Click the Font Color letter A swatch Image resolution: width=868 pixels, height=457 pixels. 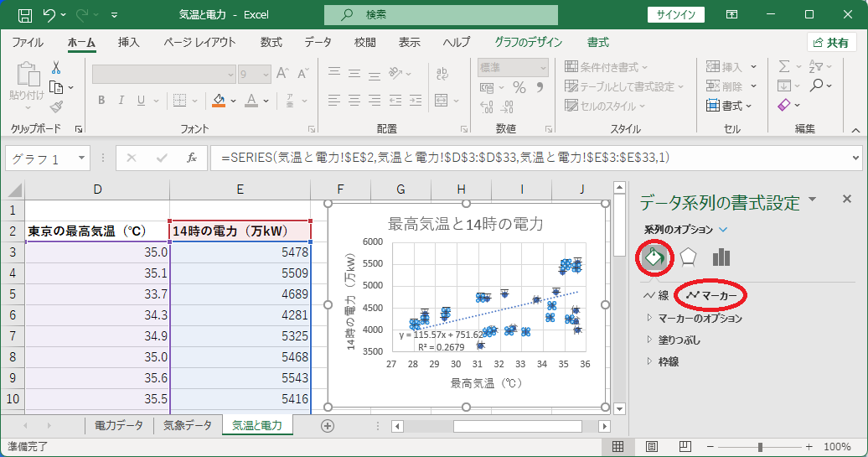[x=251, y=101]
